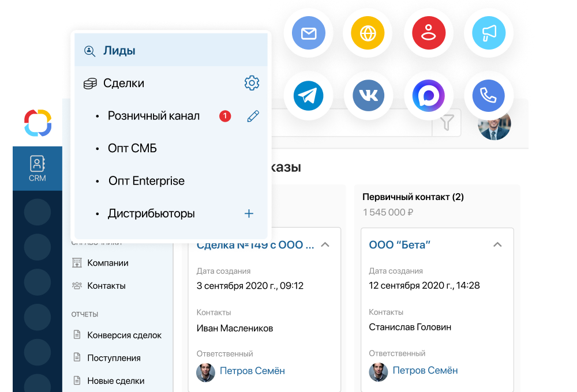Click the ОТЧЕТЫ section heading
This screenshot has width=577, height=392.
pos(85,314)
